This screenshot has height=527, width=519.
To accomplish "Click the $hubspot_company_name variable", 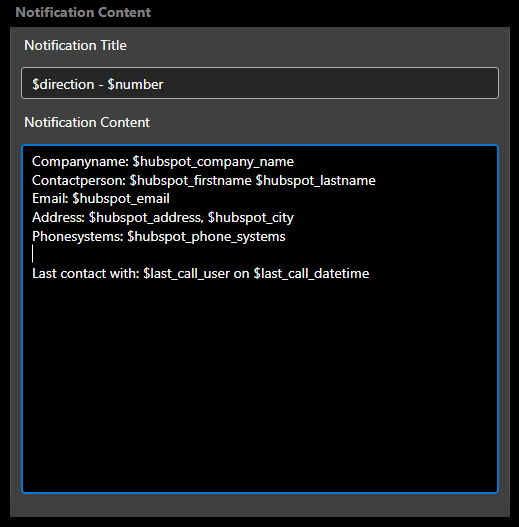I will click(213, 162).
